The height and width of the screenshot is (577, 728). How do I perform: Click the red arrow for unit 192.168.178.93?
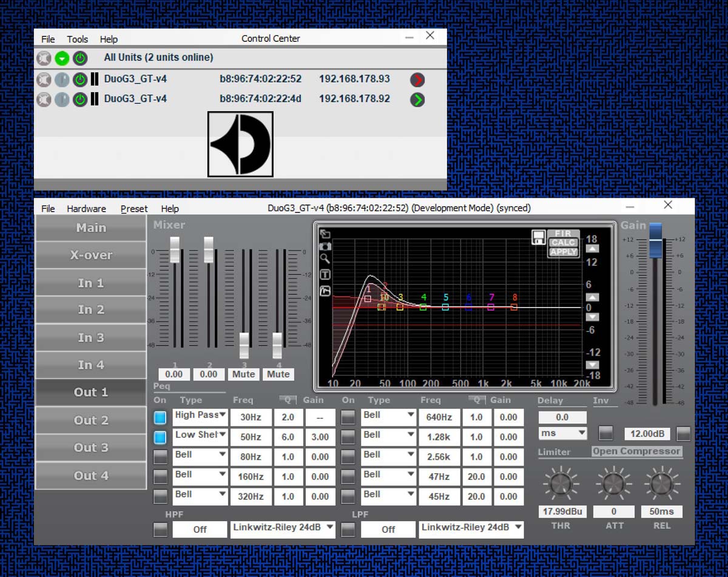pyautogui.click(x=417, y=79)
